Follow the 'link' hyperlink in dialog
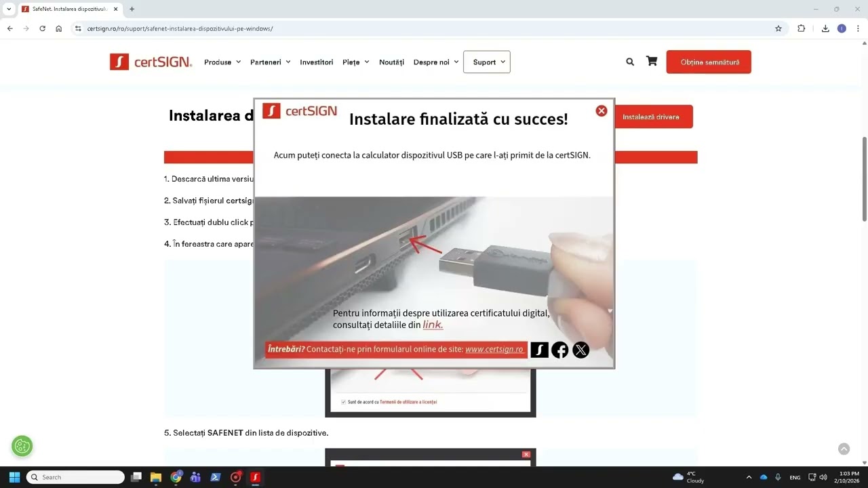This screenshot has height=488, width=868. click(x=433, y=325)
